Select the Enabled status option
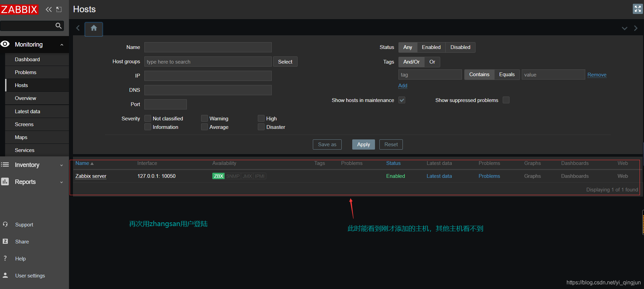 [431, 47]
